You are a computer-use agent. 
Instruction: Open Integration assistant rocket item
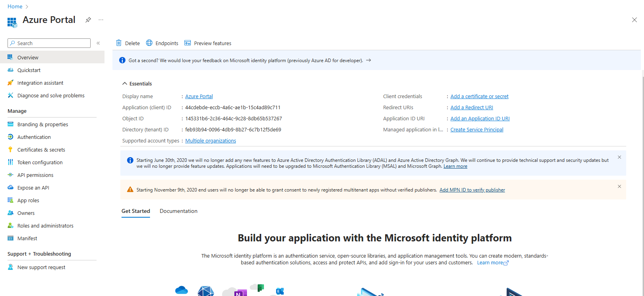pos(40,83)
